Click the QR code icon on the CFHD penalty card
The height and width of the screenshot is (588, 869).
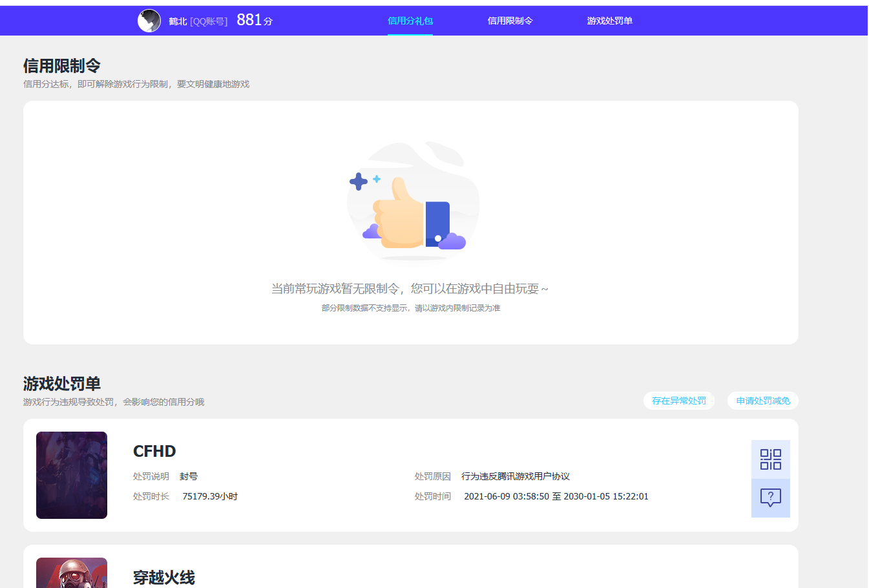coord(770,459)
